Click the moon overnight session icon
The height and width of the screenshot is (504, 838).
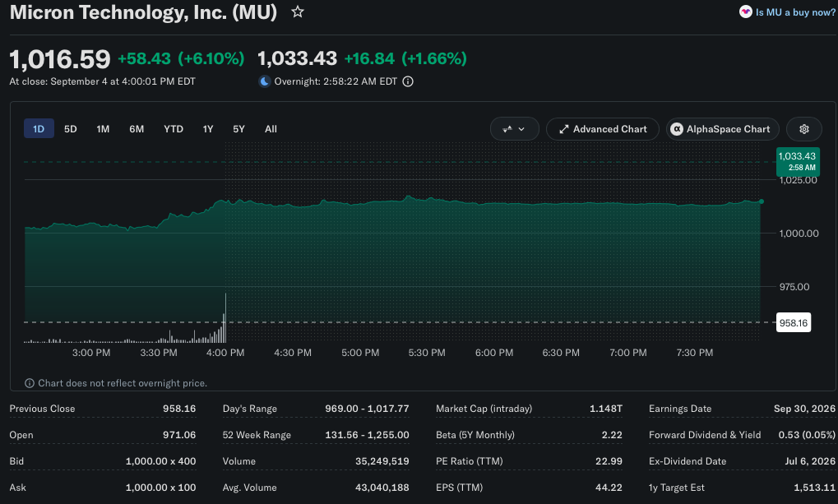[x=264, y=81]
